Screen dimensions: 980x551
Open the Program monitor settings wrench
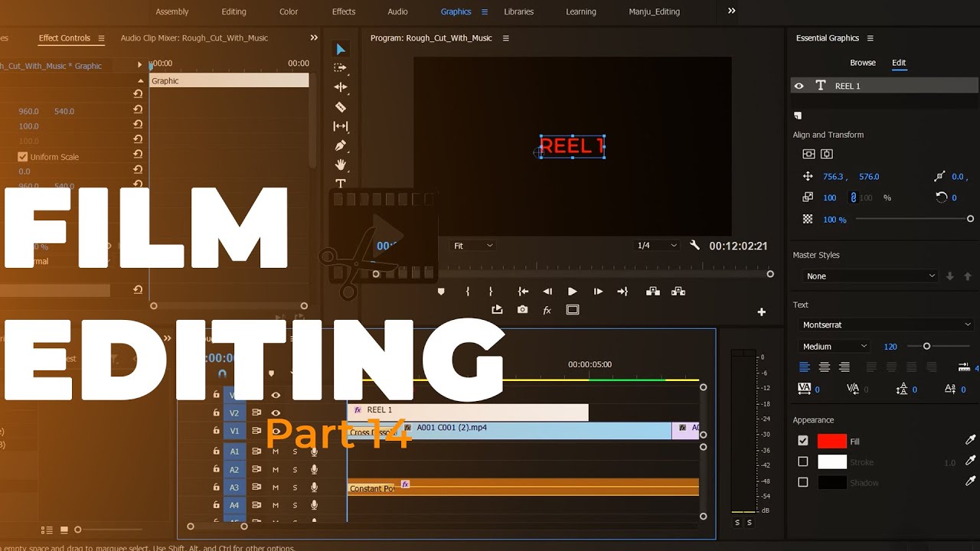(695, 246)
